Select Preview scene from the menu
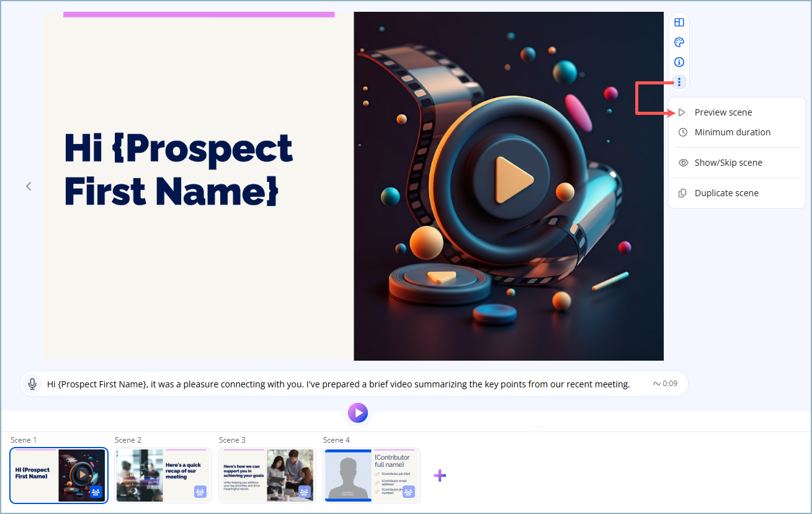Image resolution: width=812 pixels, height=514 pixels. pyautogui.click(x=723, y=112)
